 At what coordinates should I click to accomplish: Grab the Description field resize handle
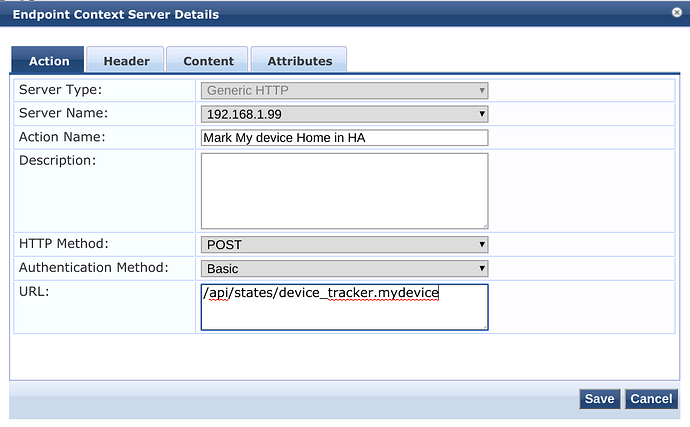click(484, 225)
